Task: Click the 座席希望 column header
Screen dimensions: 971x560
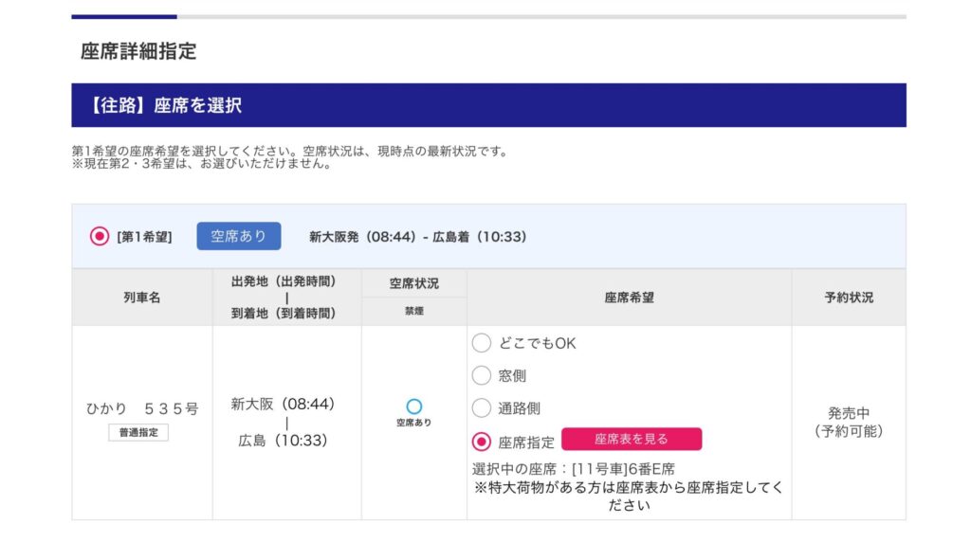Action: coord(629,298)
